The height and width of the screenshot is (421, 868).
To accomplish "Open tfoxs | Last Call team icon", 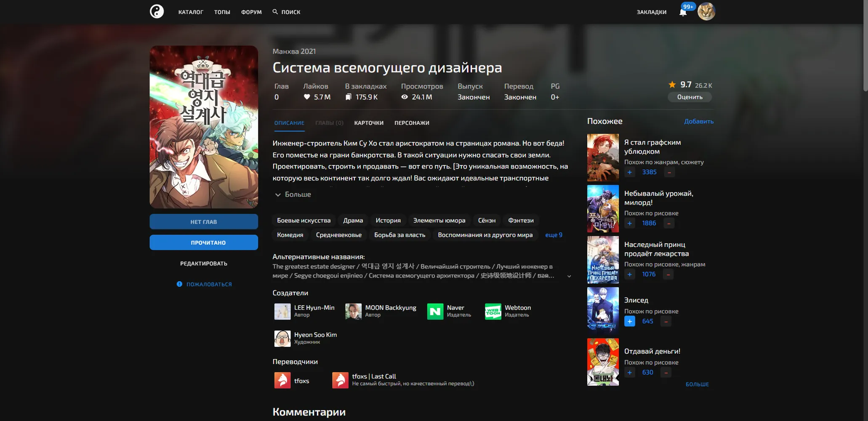I will [x=340, y=380].
